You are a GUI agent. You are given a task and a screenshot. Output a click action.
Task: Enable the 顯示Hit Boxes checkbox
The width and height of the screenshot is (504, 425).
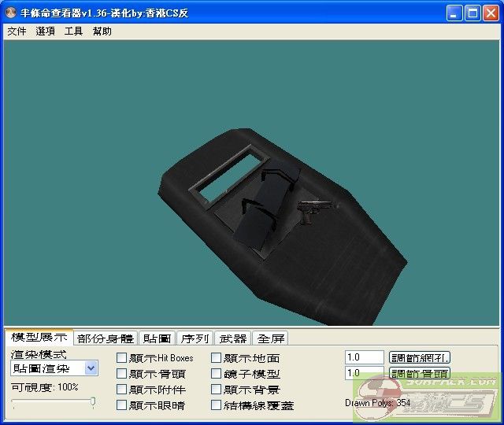coord(121,357)
